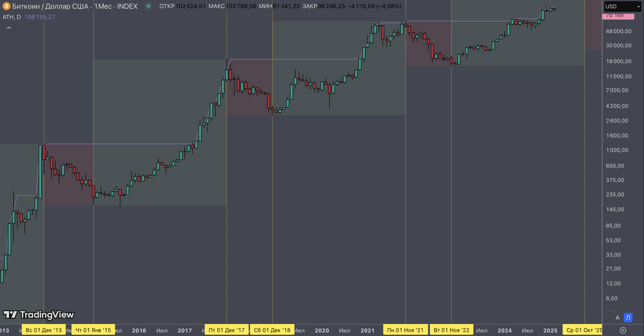This screenshot has height=336, width=644.
Task: Click the orange Bitcoin symbol logo
Action: (x=6, y=6)
